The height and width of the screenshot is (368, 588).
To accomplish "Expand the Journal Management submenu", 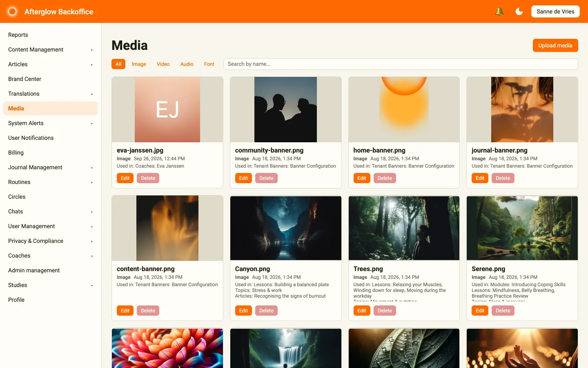I will pyautogui.click(x=51, y=167).
